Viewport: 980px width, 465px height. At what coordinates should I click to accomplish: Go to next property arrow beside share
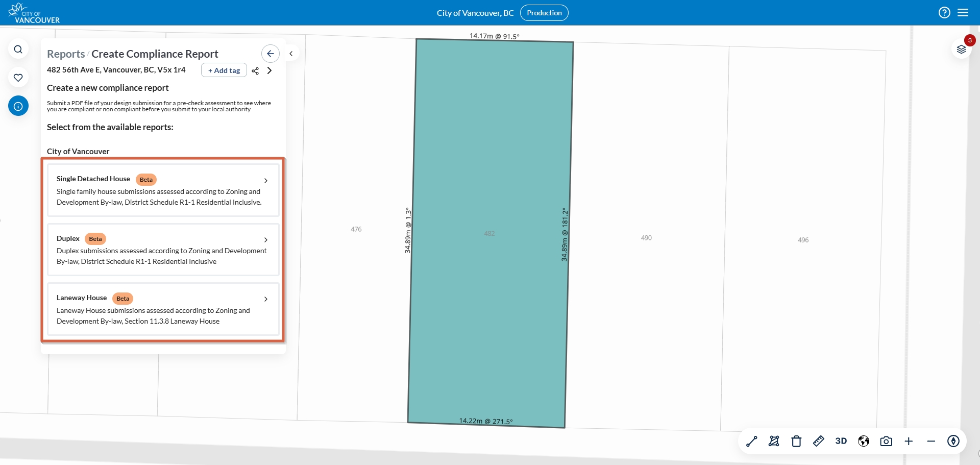(x=269, y=70)
